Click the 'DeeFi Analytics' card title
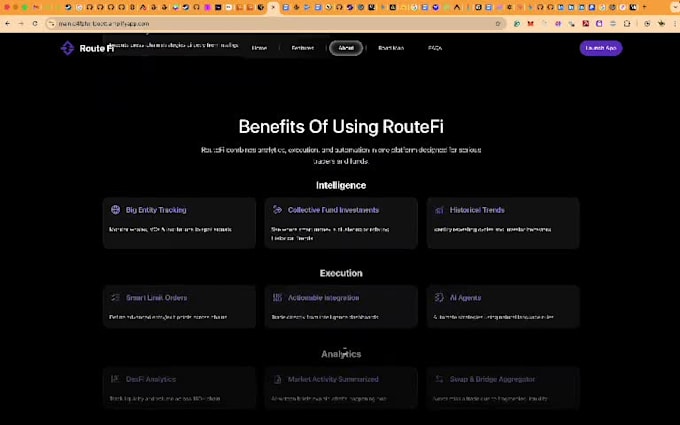This screenshot has width=680, height=425. tap(151, 379)
